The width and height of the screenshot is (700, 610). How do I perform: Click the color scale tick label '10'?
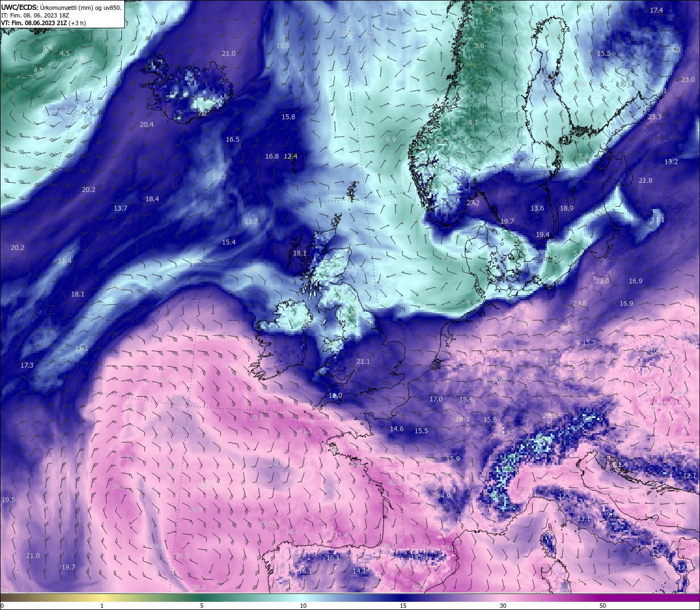pyautogui.click(x=303, y=606)
